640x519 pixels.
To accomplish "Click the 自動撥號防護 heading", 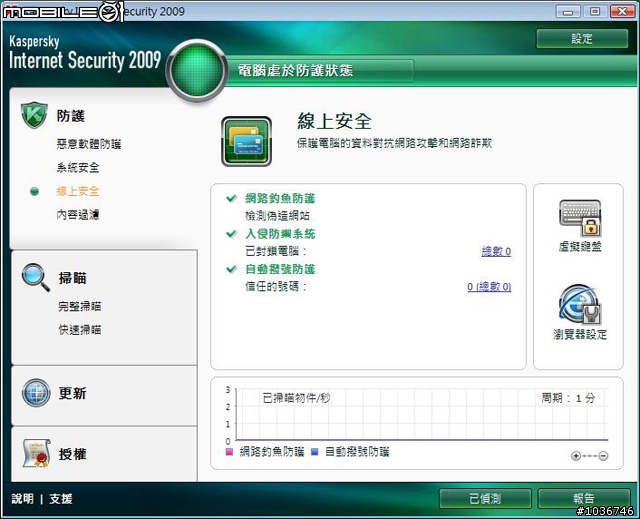I will (280, 269).
